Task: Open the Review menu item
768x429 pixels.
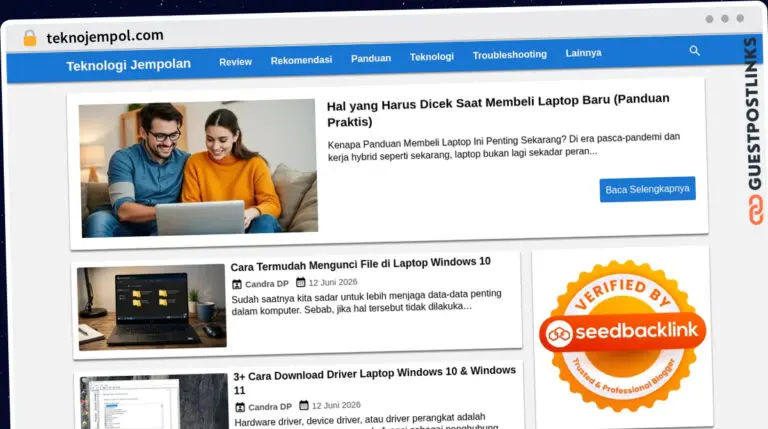Action: tap(236, 62)
